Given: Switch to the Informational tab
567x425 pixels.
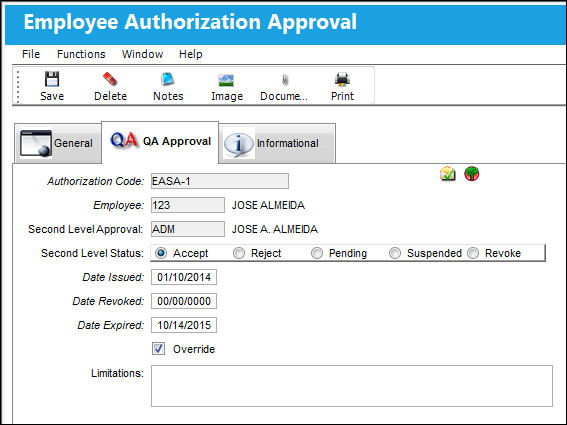Looking at the screenshot, I should point(277,143).
